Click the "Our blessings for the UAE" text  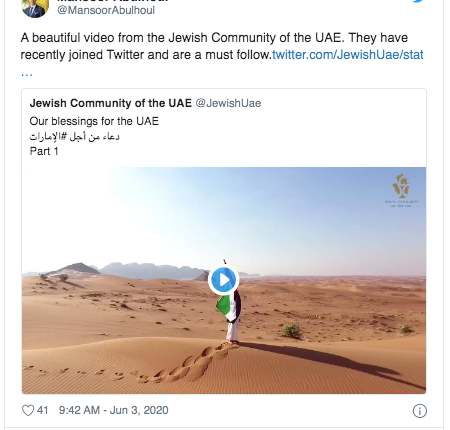coord(94,121)
